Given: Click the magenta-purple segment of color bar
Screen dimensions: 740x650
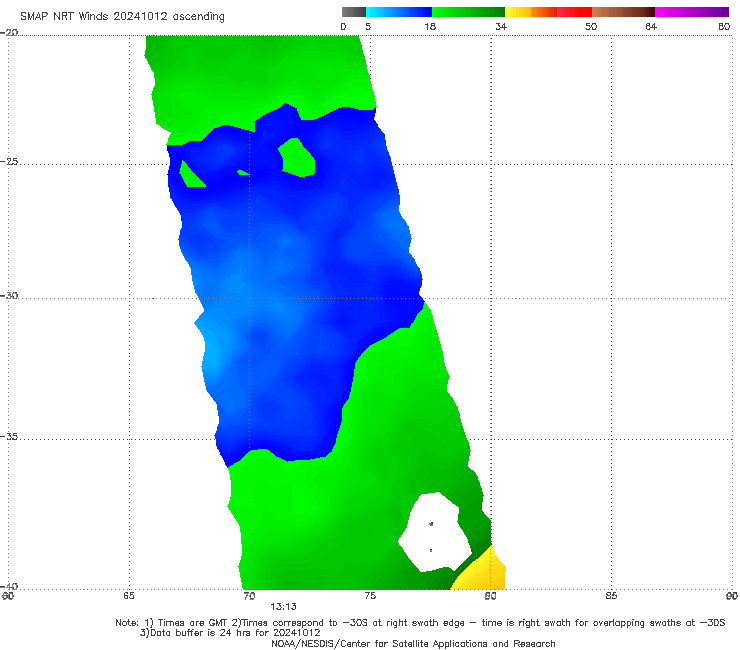Looking at the screenshot, I should (692, 12).
